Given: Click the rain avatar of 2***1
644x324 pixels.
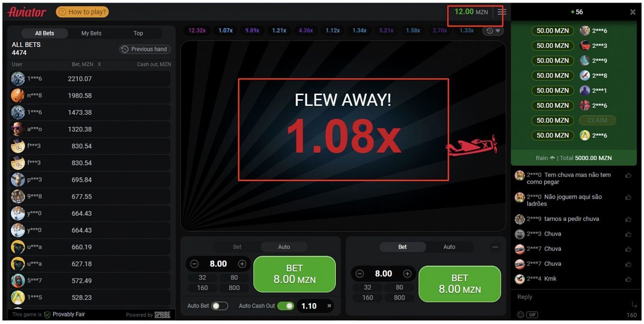Looking at the screenshot, I should 585,90.
